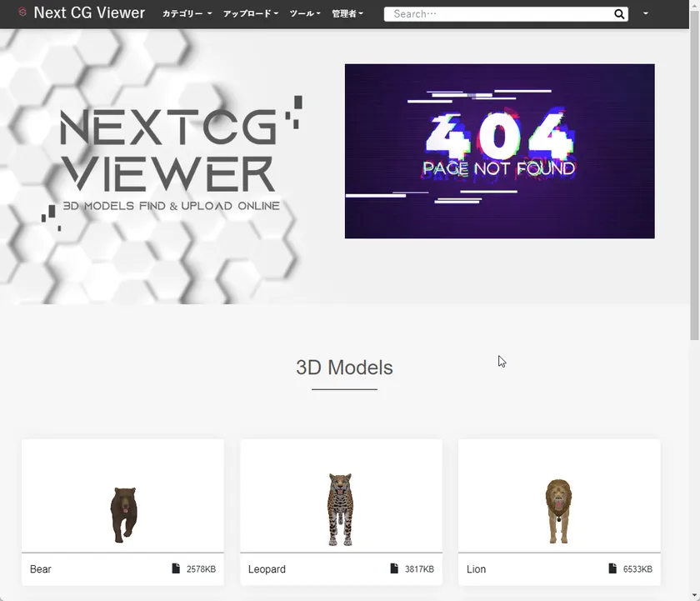Click the file icon on Leopard card

point(394,568)
